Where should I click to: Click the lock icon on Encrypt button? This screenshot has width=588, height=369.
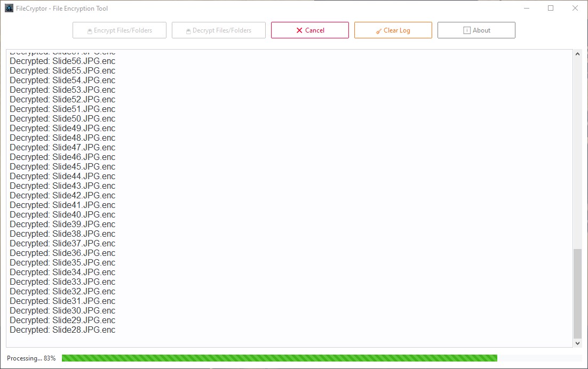click(x=90, y=31)
